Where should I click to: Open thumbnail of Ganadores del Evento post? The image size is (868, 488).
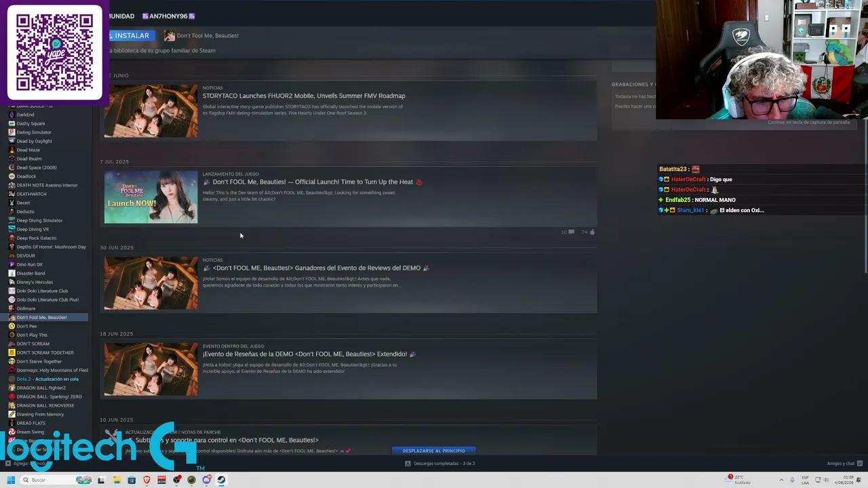151,283
